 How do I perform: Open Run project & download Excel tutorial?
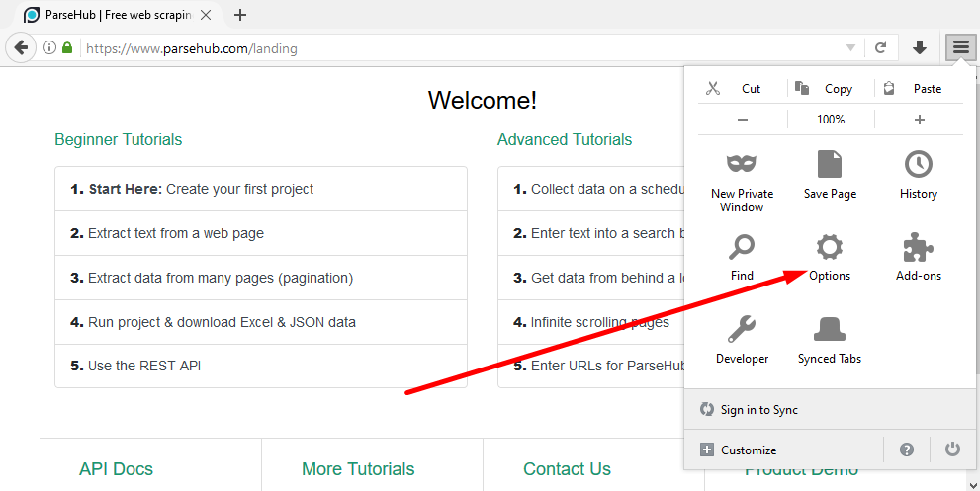pyautogui.click(x=261, y=322)
